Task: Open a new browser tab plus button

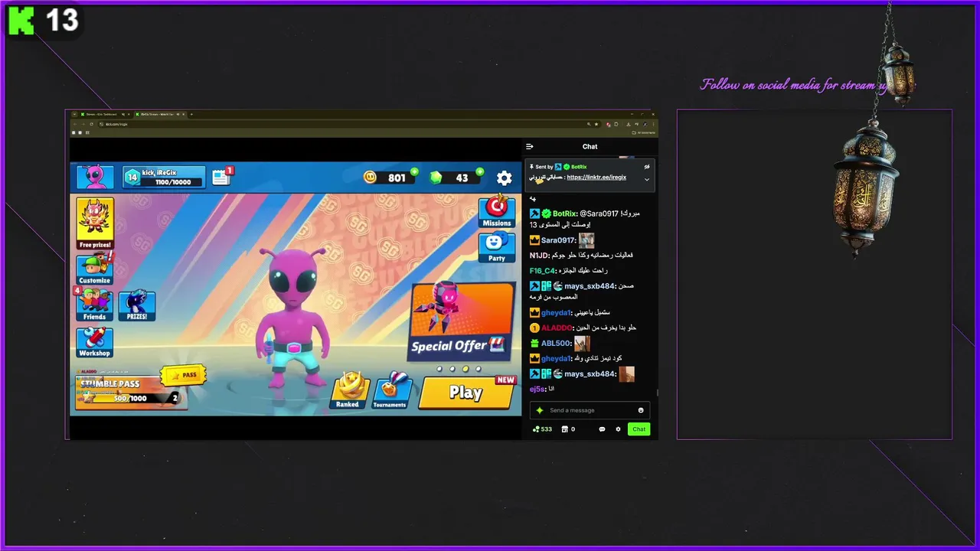Action: tap(191, 114)
